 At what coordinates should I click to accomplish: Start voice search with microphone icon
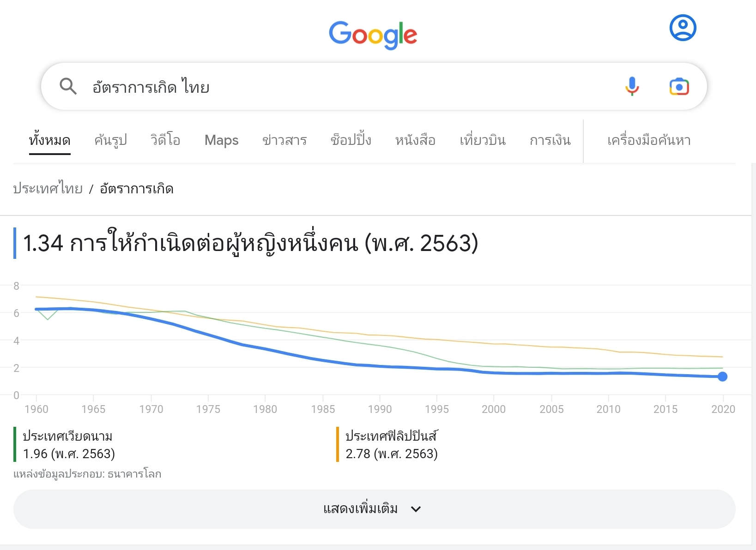632,86
